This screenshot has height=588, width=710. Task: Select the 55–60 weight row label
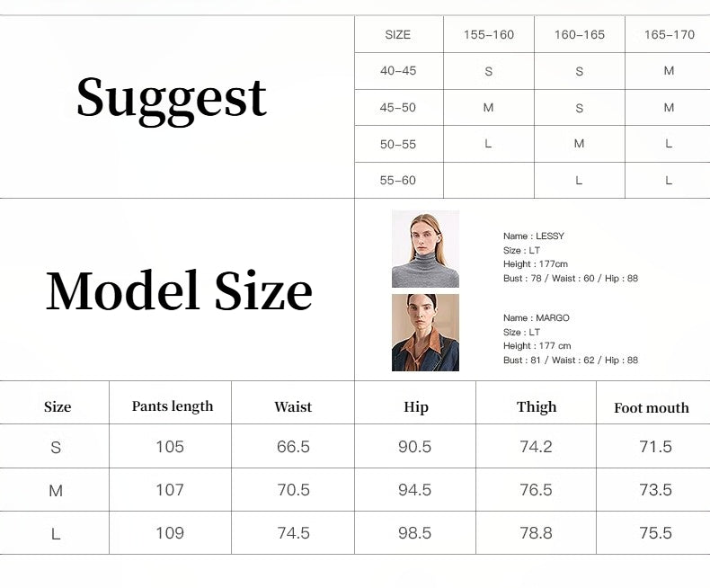coord(398,181)
